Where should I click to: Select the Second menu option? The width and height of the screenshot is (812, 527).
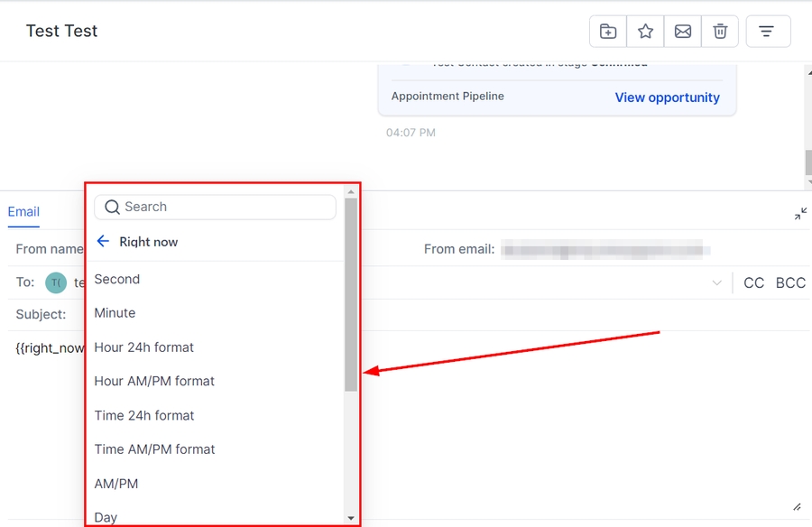[x=117, y=279]
